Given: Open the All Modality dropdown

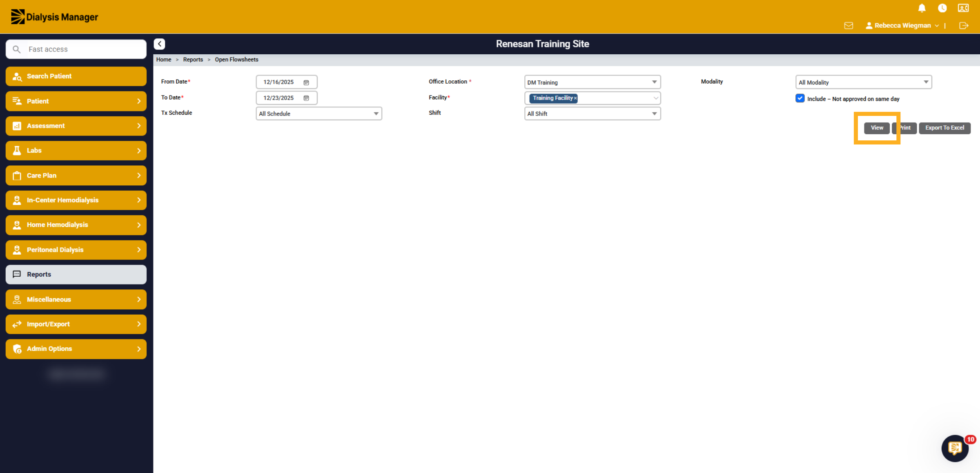Looking at the screenshot, I should (864, 82).
